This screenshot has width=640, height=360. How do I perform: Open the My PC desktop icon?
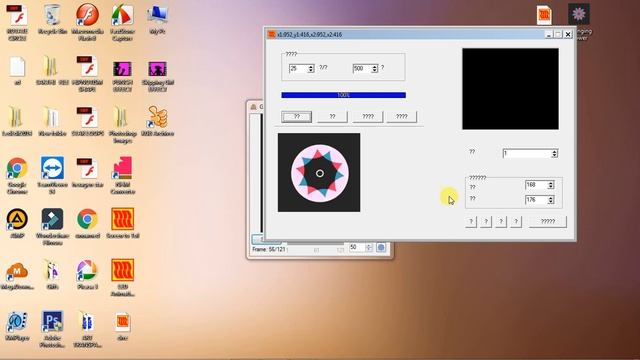pos(157,16)
